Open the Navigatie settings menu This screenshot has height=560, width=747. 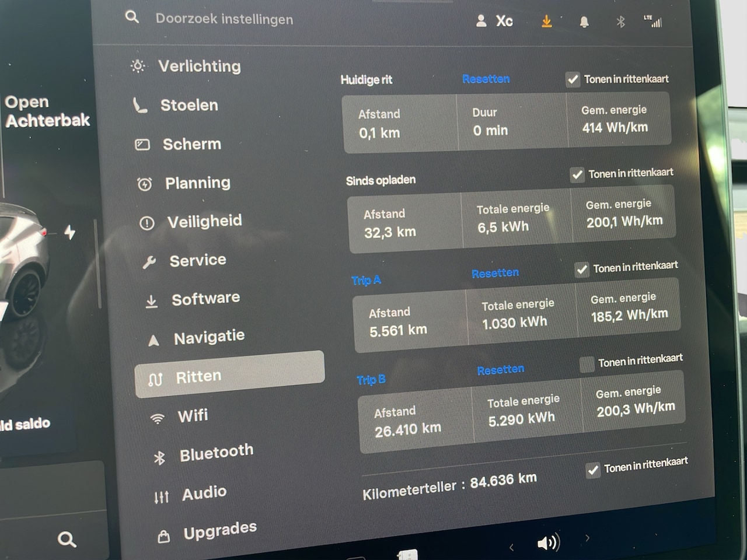208,338
